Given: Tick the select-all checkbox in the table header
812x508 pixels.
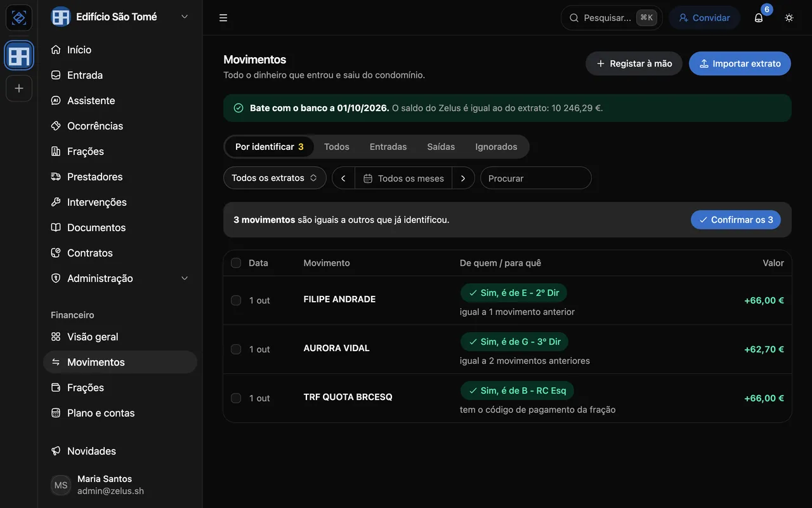Looking at the screenshot, I should [236, 263].
